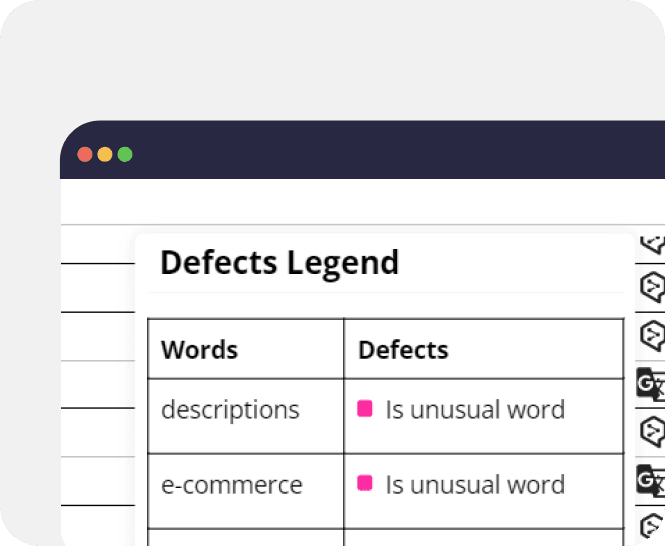Click the pink swatch in the e-commerce row
This screenshot has width=665, height=546.
point(365,483)
